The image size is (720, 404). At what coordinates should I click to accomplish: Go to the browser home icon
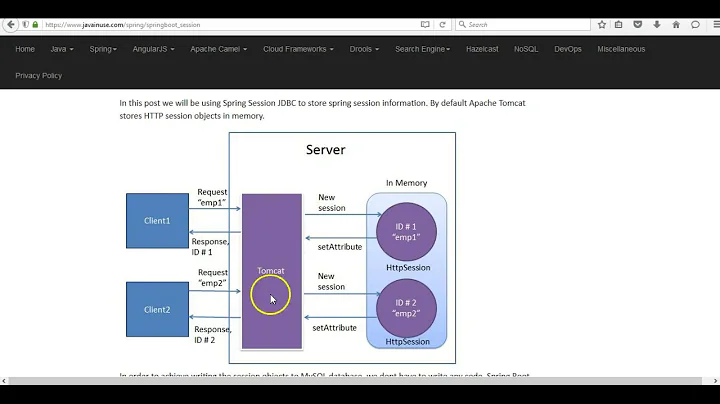[x=676, y=24]
